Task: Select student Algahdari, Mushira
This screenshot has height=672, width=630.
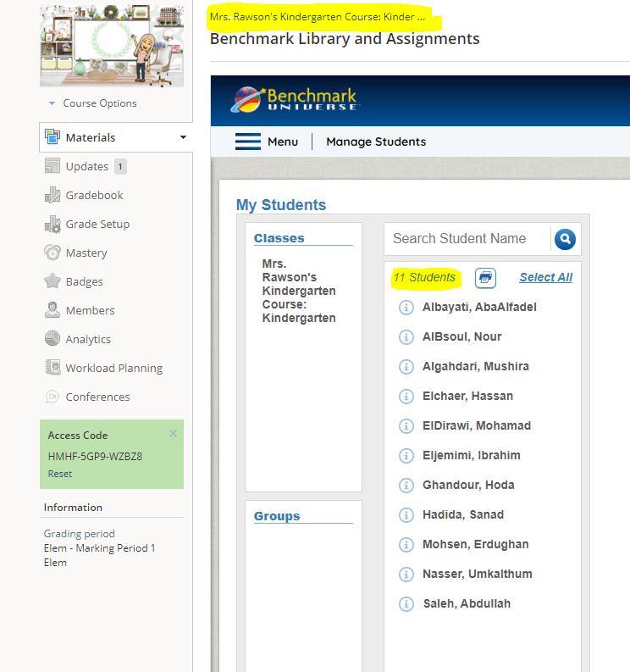Action: [475, 366]
